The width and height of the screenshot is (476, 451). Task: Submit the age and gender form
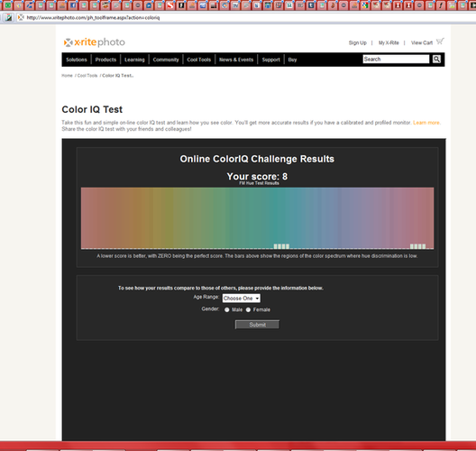click(258, 325)
